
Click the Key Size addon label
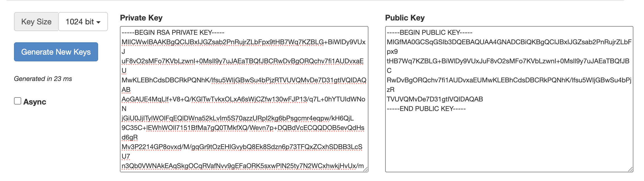[36, 22]
